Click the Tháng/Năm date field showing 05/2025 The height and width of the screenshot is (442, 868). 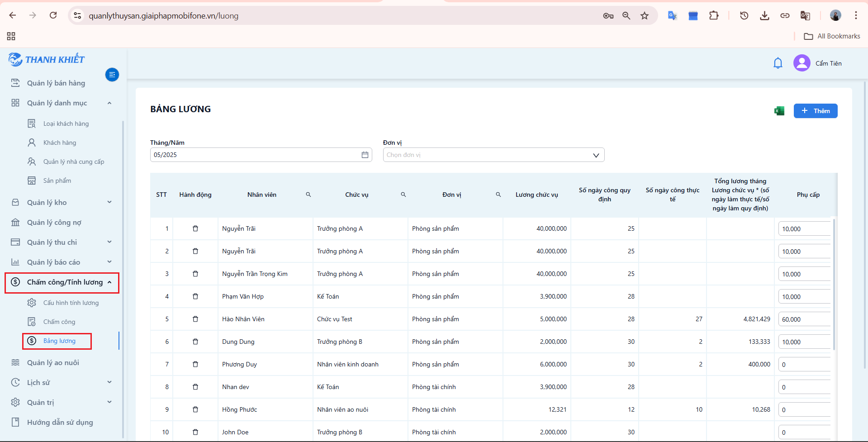261,155
